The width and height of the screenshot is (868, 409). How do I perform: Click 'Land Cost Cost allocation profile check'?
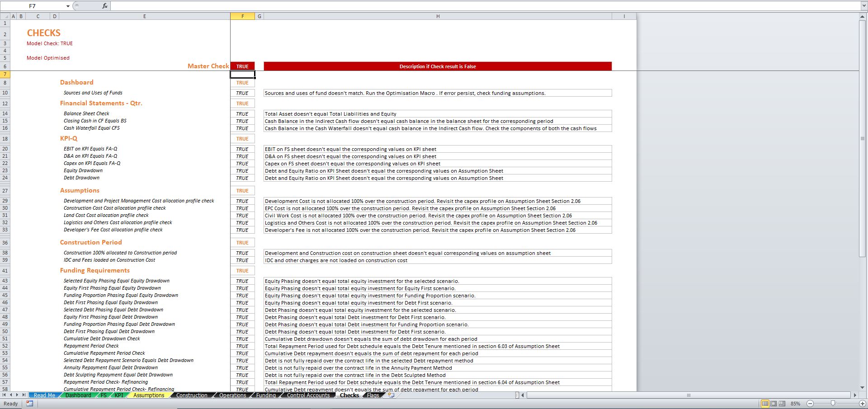(x=106, y=215)
